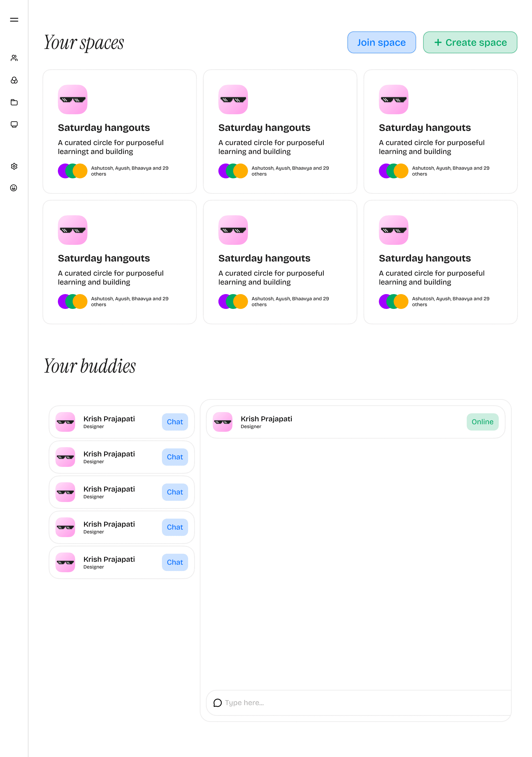Open the folder icon in the sidebar
The width and height of the screenshot is (532, 757).
coord(14,102)
